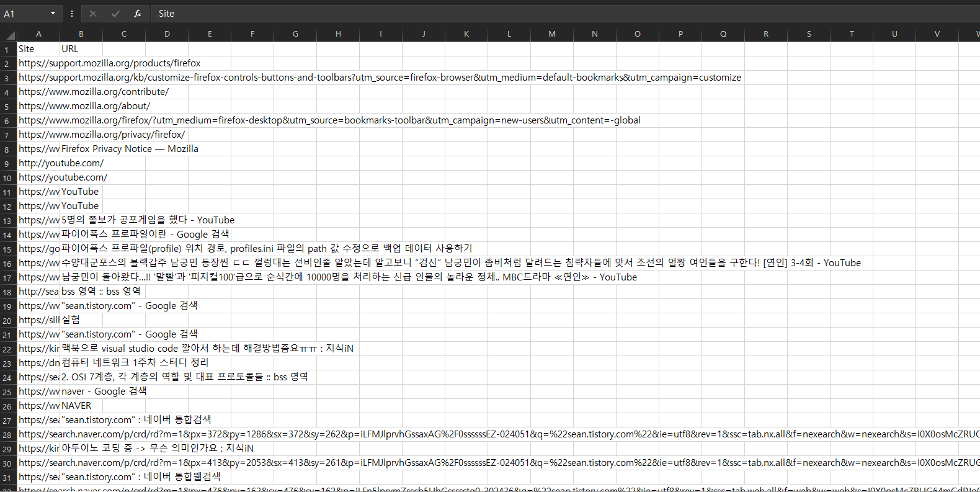Screen dimensions: 980x492
Task: Click the OSI 7계층 cell in row 24
Action: 184,377
